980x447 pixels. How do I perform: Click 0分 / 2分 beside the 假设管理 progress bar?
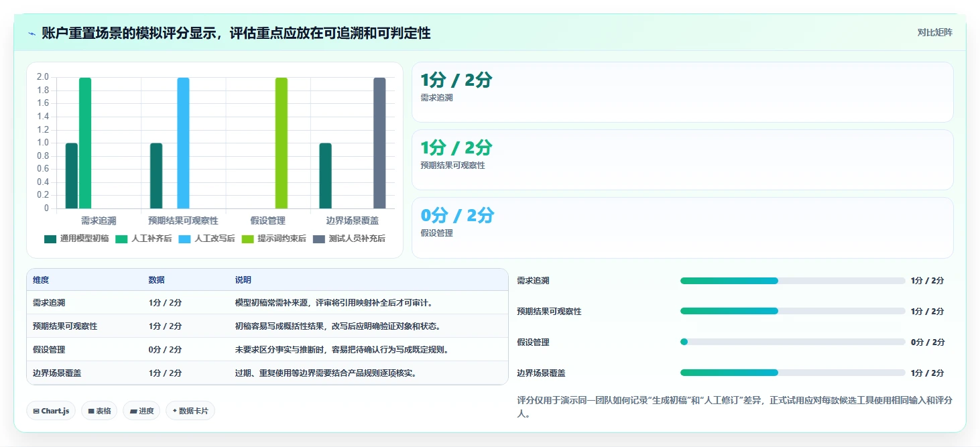click(x=928, y=342)
